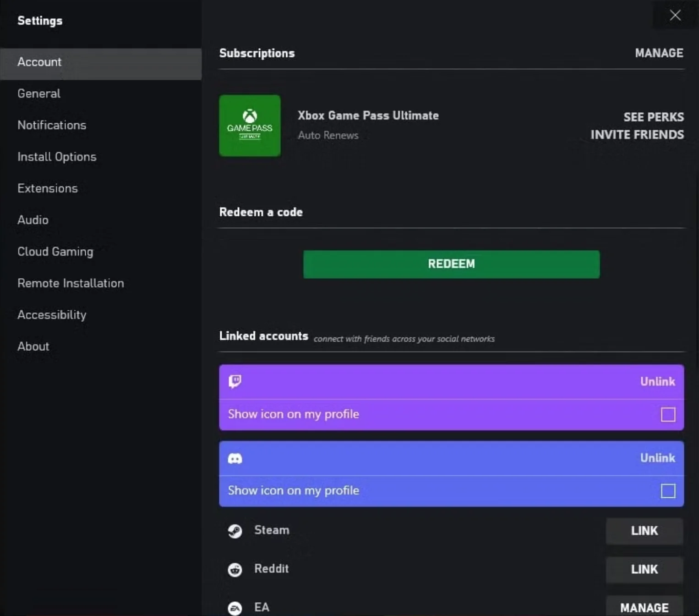Click the Redeem a code heading

click(261, 212)
